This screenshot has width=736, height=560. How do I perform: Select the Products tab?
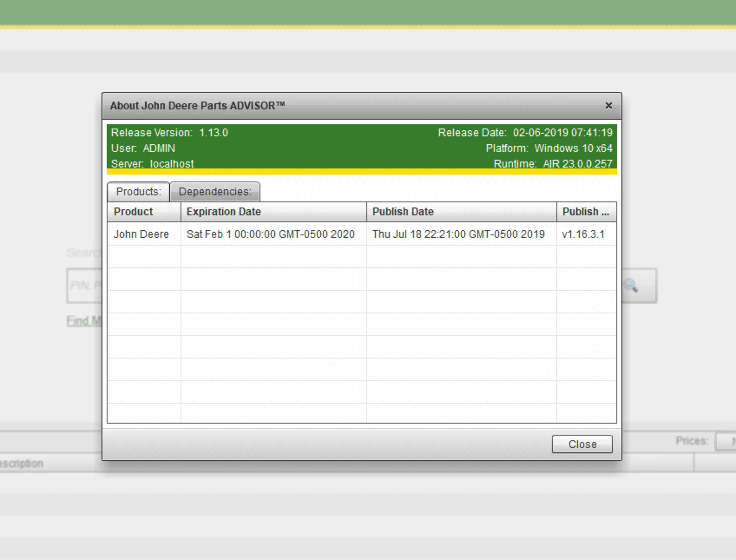coord(138,191)
